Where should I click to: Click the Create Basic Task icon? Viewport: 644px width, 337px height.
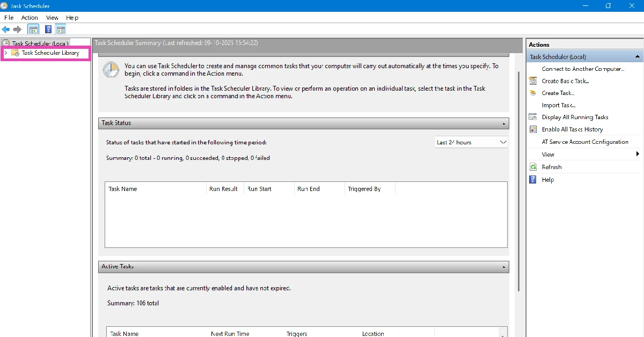click(533, 81)
